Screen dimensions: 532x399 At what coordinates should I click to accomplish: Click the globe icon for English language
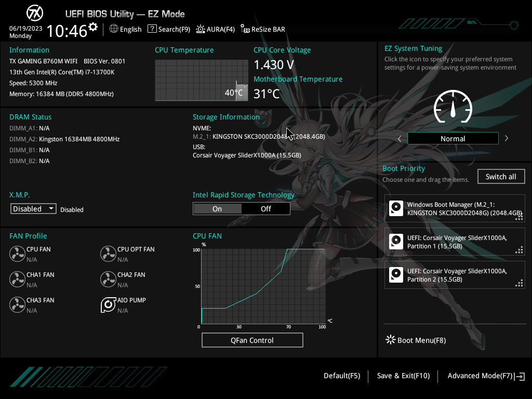tap(114, 29)
